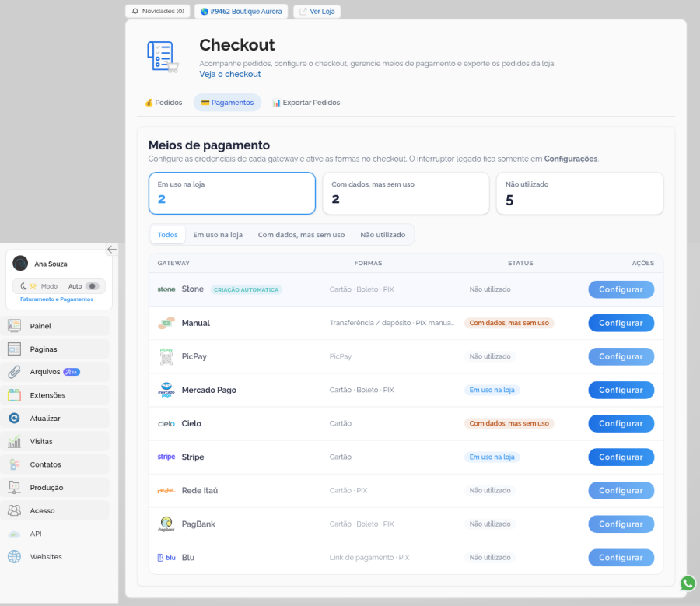
Task: Filter by Com dados, mas sem uso tab
Action: click(x=301, y=235)
